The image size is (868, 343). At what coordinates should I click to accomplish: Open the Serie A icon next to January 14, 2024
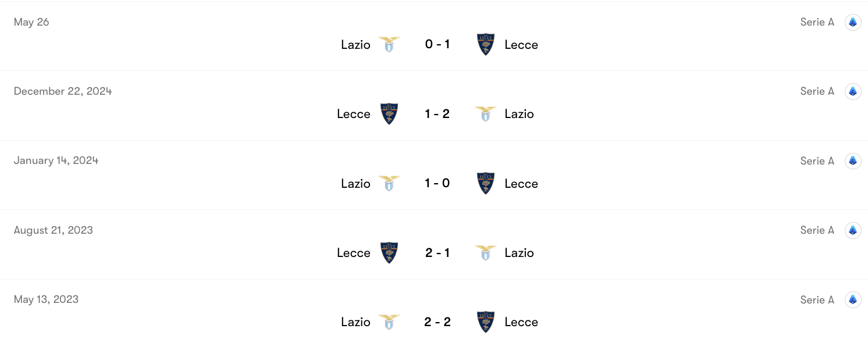[853, 160]
